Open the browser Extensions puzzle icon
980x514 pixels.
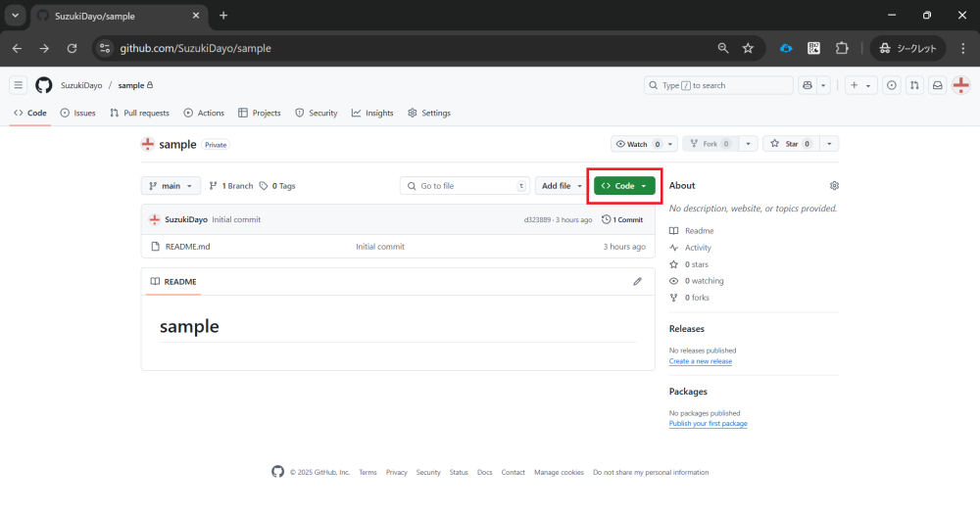(x=843, y=48)
